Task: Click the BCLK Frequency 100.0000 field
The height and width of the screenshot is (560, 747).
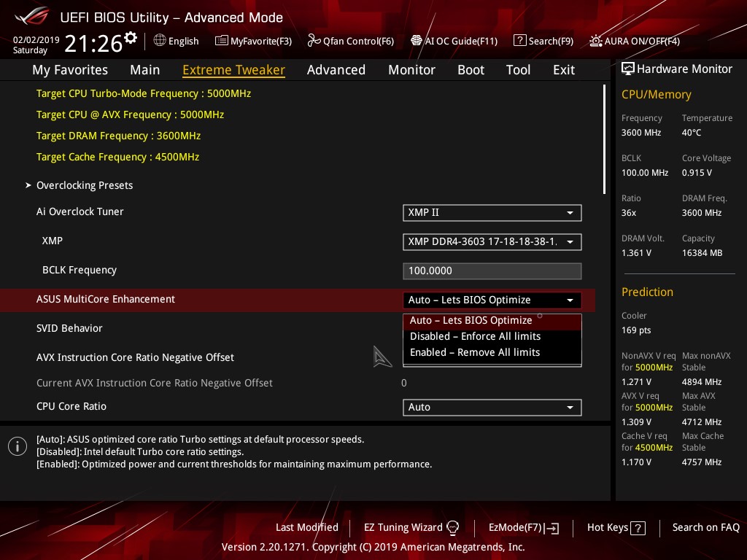Action: point(492,271)
